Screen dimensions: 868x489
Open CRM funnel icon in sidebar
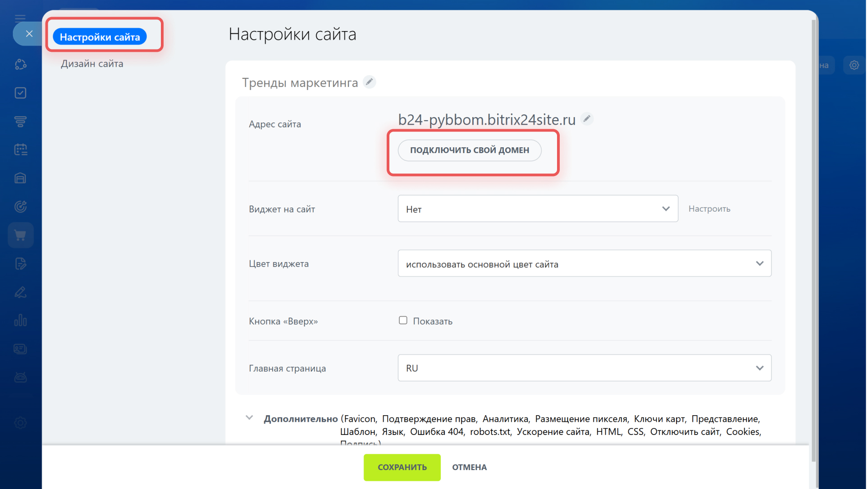20,121
